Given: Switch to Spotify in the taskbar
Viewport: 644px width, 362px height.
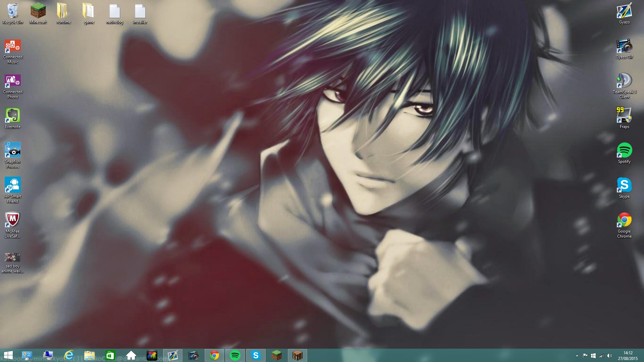Looking at the screenshot, I should point(235,355).
